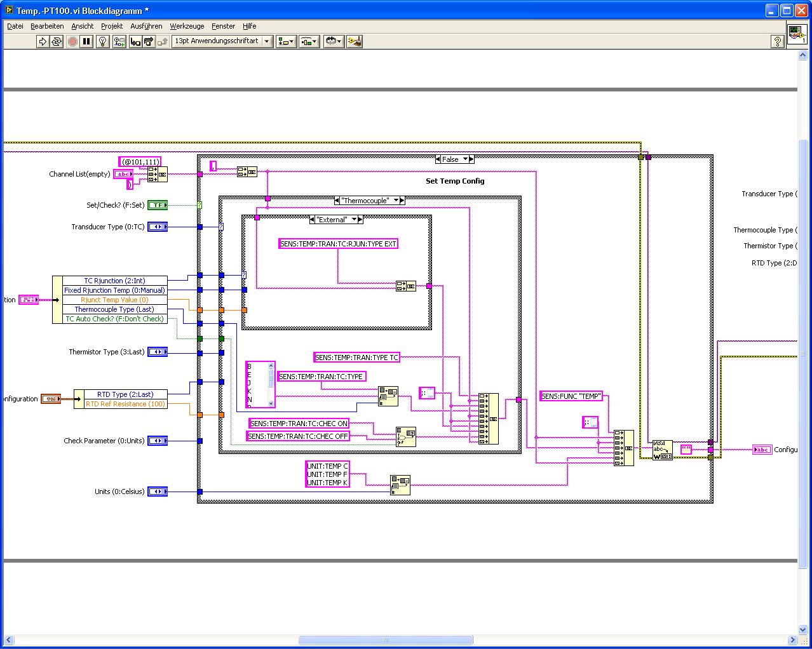
Task: Open the Ausführen menu
Action: [146, 26]
